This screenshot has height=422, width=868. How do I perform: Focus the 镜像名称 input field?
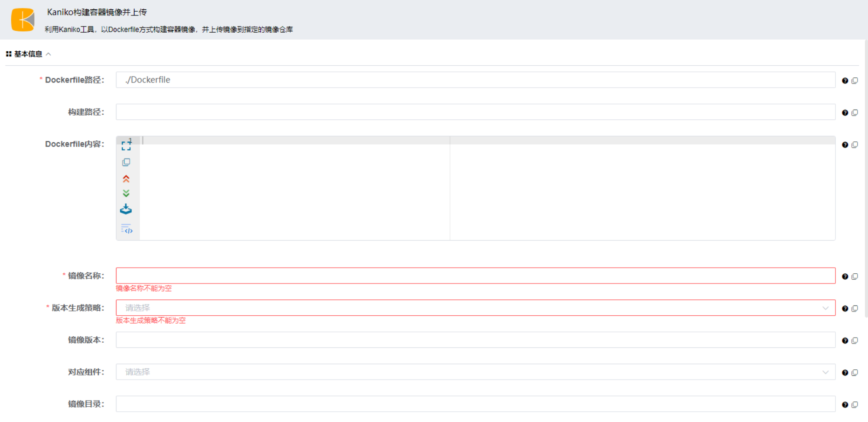475,276
